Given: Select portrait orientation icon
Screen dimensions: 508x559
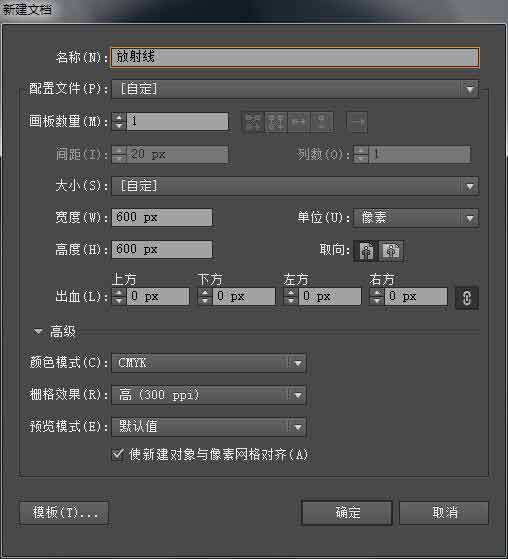Looking at the screenshot, I should (366, 251).
